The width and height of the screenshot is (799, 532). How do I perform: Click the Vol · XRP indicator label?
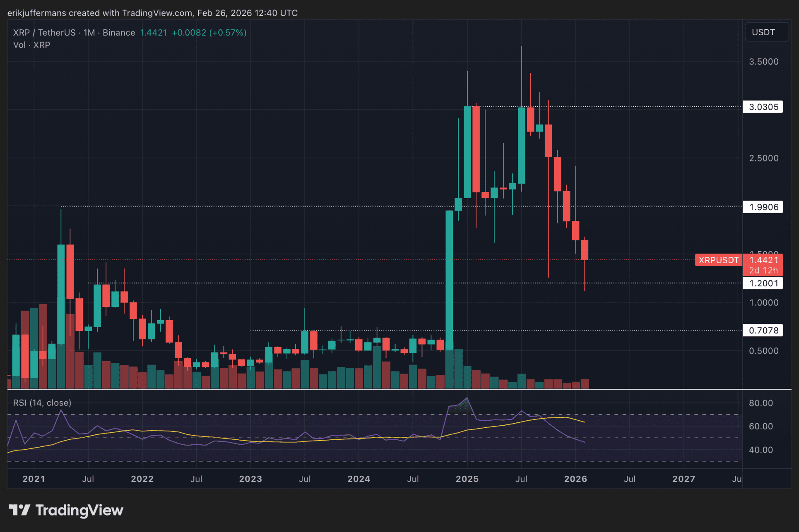[31, 45]
